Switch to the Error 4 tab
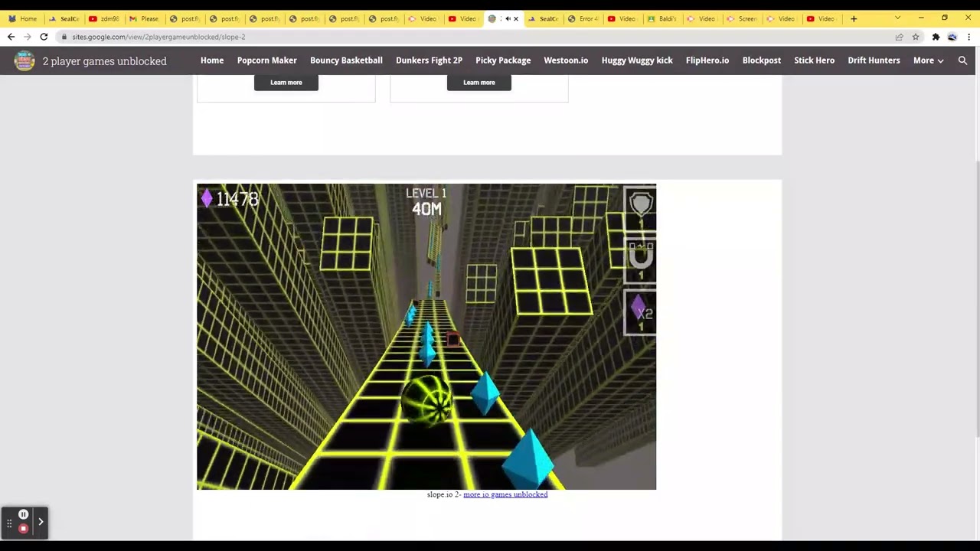This screenshot has width=980, height=551. tap(583, 18)
